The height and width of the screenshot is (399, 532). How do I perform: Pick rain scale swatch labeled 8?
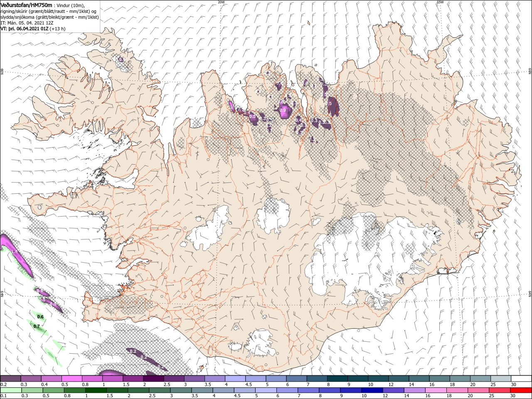tap(330, 390)
